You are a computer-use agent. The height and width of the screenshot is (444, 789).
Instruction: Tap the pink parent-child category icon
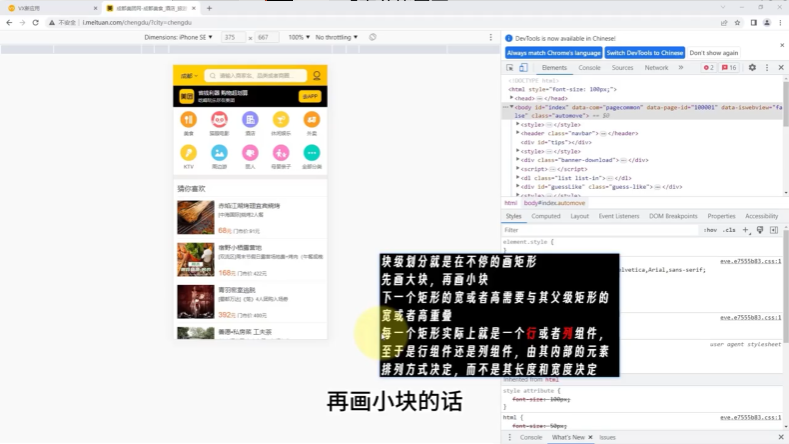(x=281, y=153)
